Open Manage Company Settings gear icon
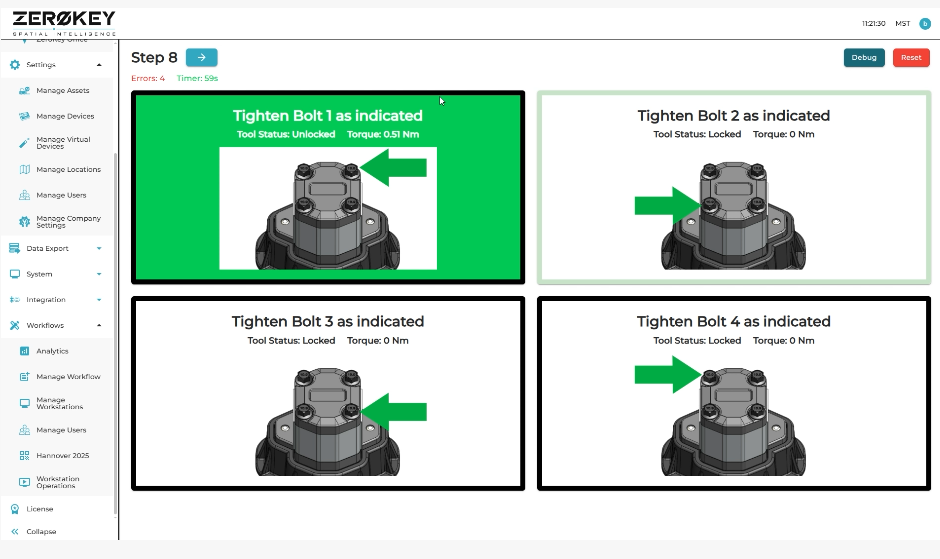The width and height of the screenshot is (940, 559). [x=25, y=221]
